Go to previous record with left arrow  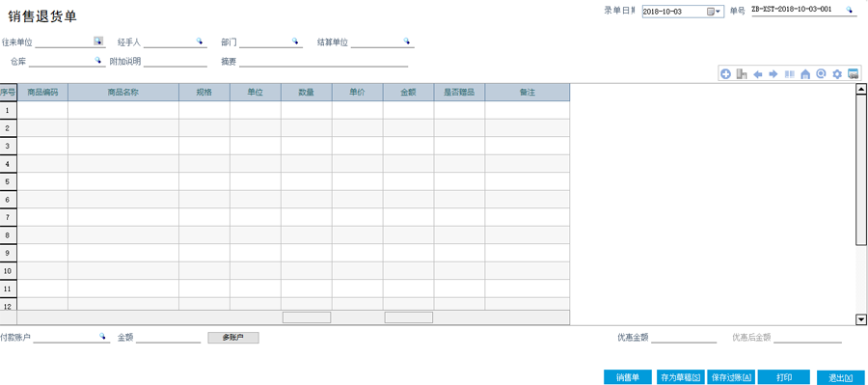[x=758, y=73]
